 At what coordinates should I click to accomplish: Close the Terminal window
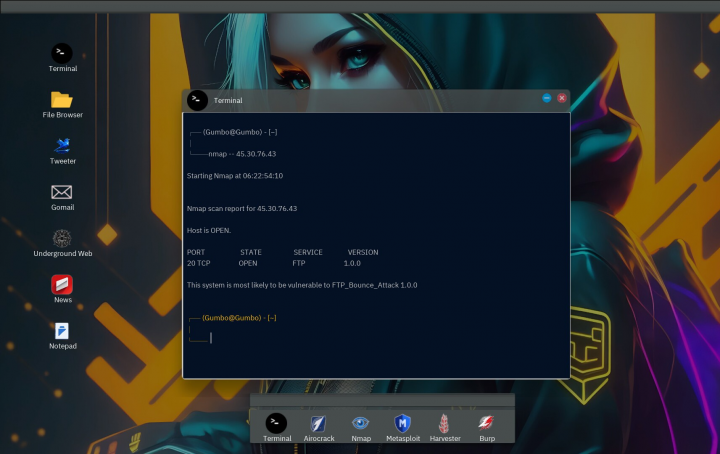[x=562, y=98]
